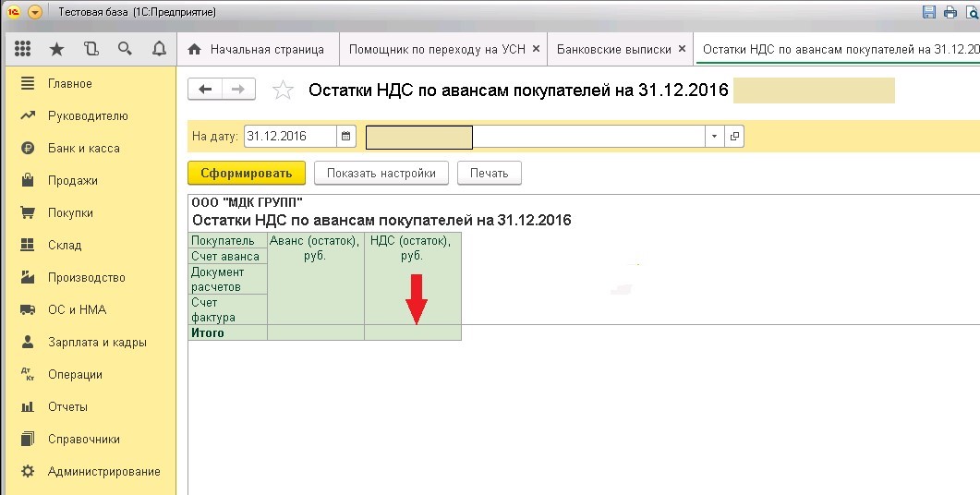Open the 1C application main menu dropdown
The height and width of the screenshot is (495, 980).
point(35,12)
